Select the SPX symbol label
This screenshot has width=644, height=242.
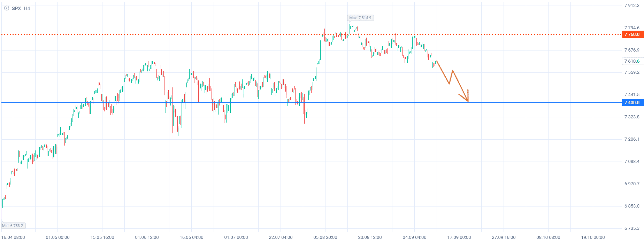[16, 8]
